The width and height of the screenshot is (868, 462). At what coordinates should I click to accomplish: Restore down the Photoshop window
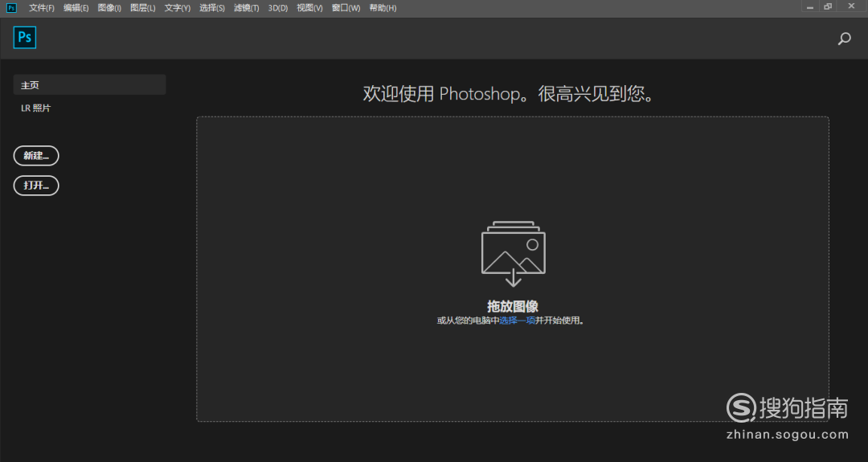(x=828, y=6)
